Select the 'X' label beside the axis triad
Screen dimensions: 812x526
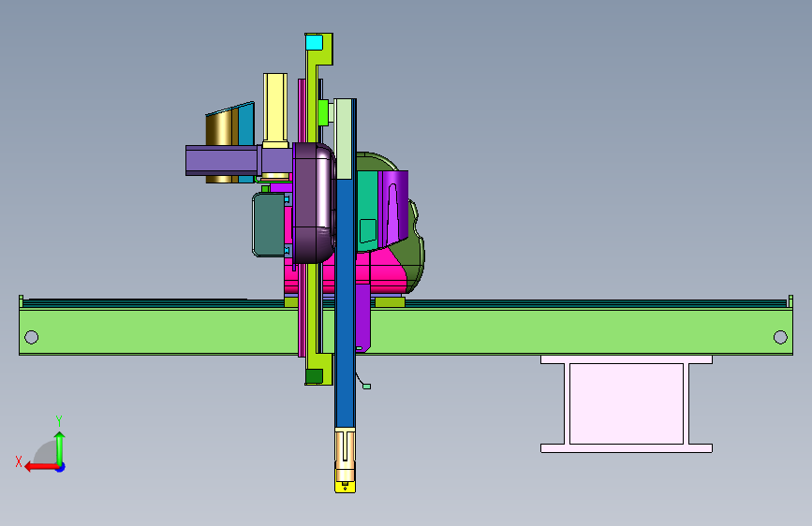pos(19,461)
